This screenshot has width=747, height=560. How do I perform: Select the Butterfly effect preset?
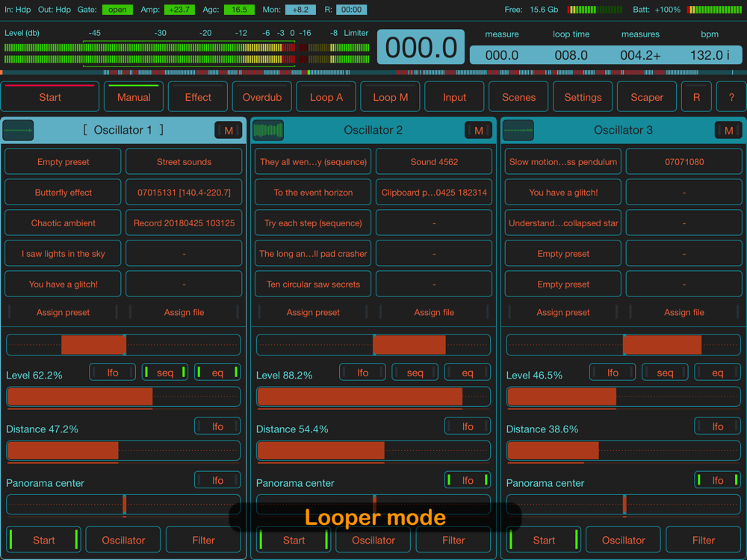click(x=63, y=193)
